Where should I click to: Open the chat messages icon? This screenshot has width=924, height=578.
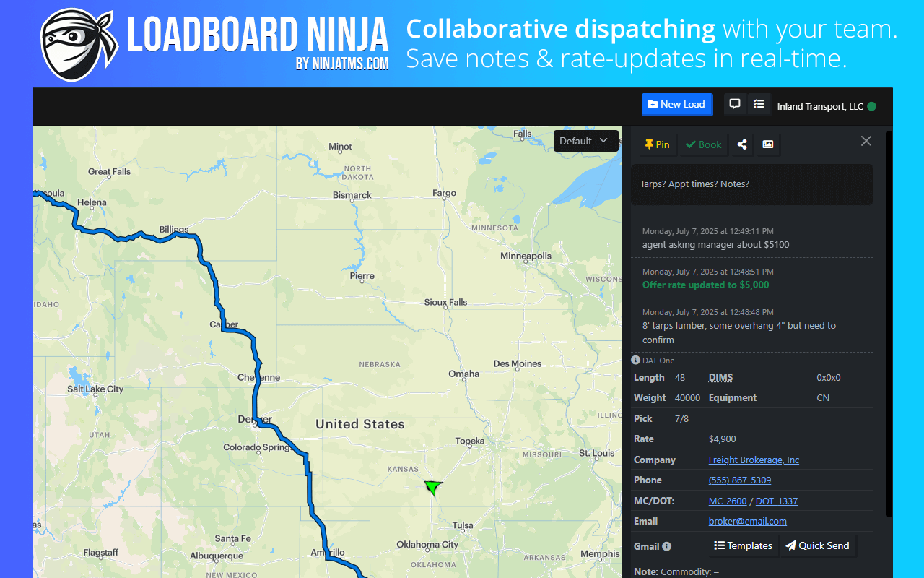(735, 105)
